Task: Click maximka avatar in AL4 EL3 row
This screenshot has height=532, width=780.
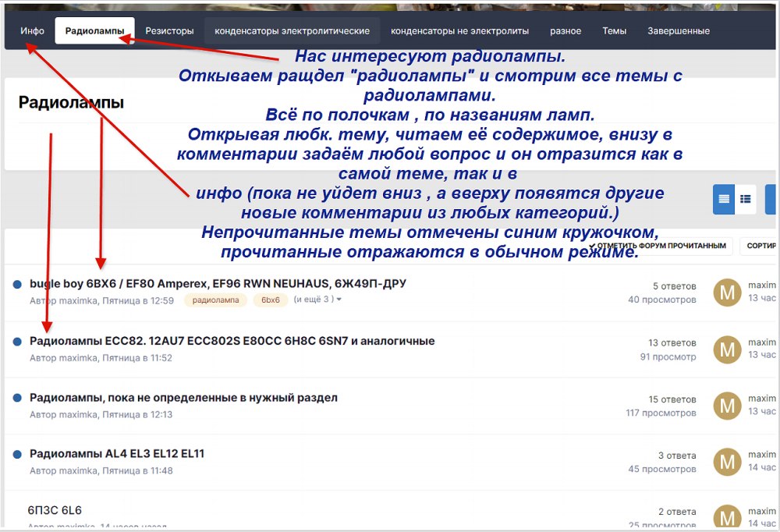Action: coord(727,462)
